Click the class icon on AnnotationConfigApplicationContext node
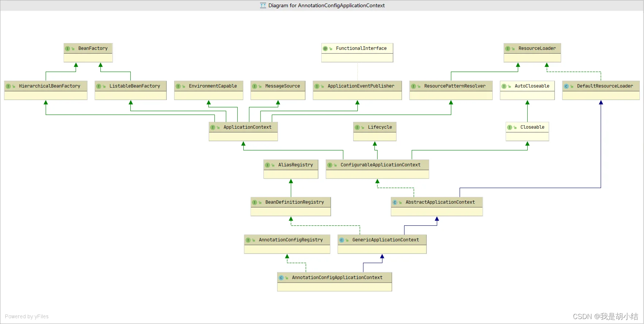Image resolution: width=644 pixels, height=324 pixels. point(281,278)
